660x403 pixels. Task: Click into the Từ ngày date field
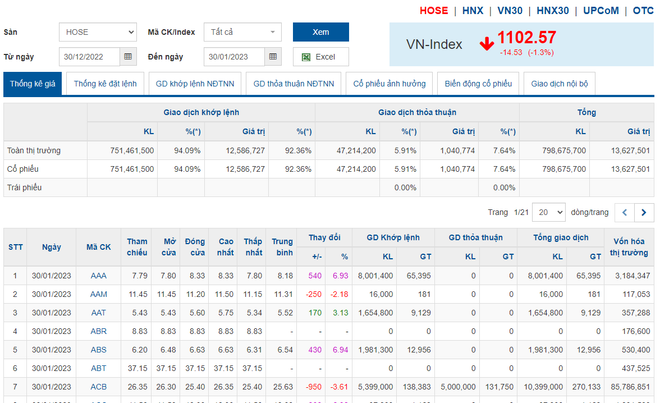[88, 56]
